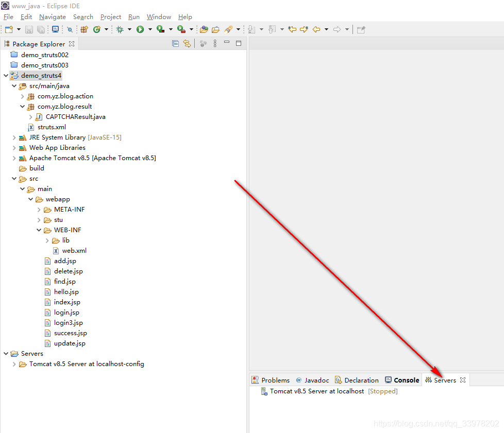
Task: Expand the JRE System Library node
Action: click(14, 137)
